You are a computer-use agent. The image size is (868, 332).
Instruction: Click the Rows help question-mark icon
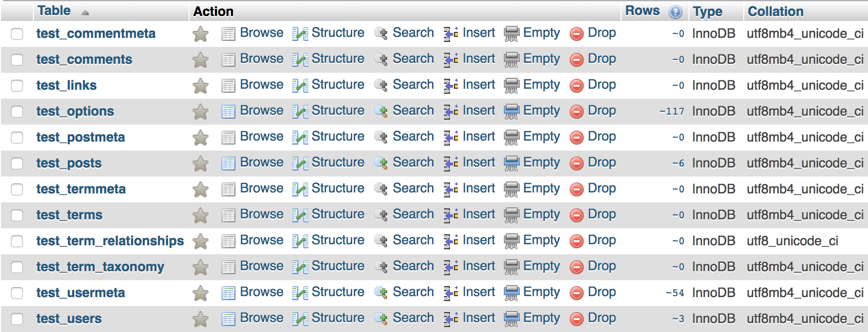(x=675, y=12)
